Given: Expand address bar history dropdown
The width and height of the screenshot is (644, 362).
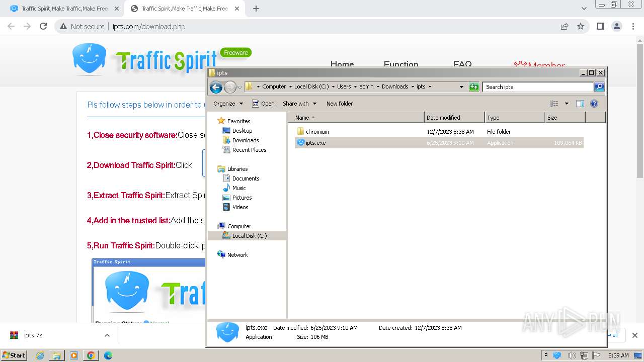Looking at the screenshot, I should click(461, 87).
